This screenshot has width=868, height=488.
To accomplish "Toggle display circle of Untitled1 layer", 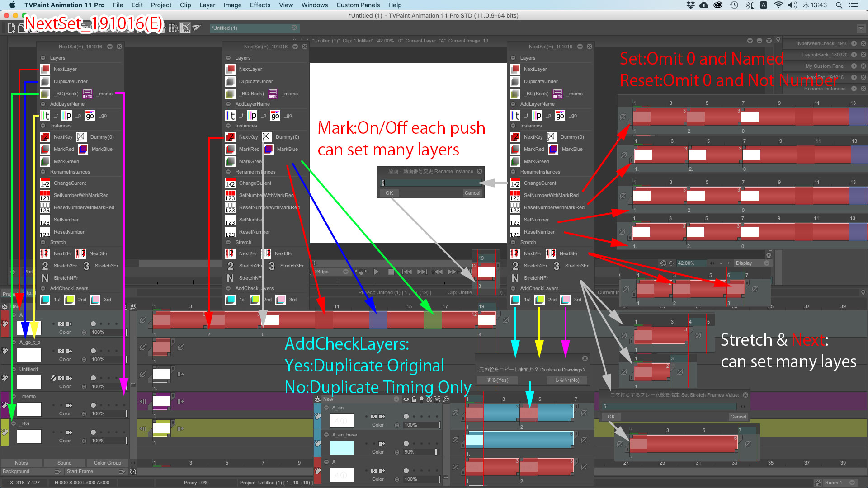I will click(x=93, y=378).
